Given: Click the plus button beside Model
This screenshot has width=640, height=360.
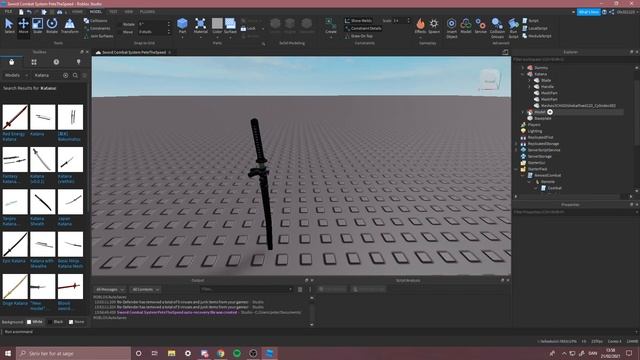Looking at the screenshot, I should pyautogui.click(x=550, y=112).
